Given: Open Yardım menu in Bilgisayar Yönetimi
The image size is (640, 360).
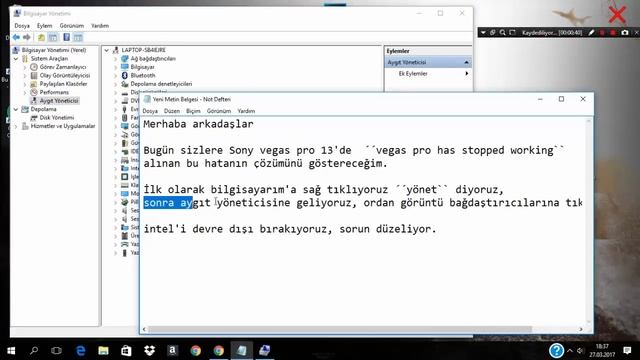Looking at the screenshot, I should pos(100,26).
